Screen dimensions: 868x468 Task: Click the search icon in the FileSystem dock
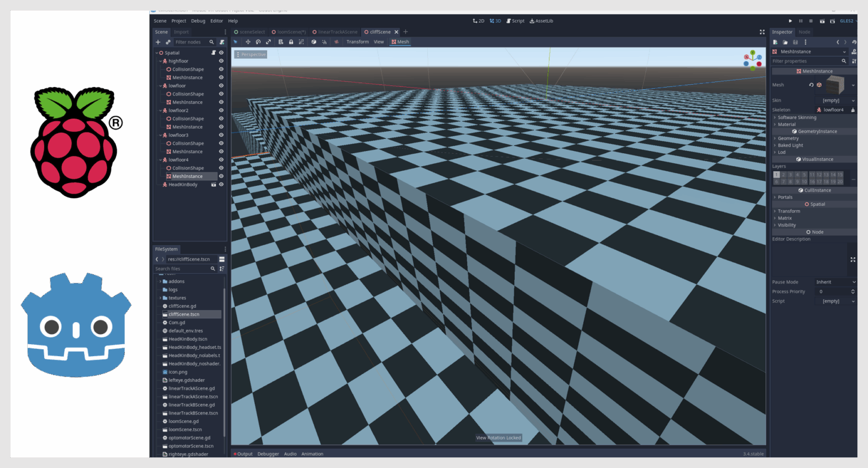point(212,268)
